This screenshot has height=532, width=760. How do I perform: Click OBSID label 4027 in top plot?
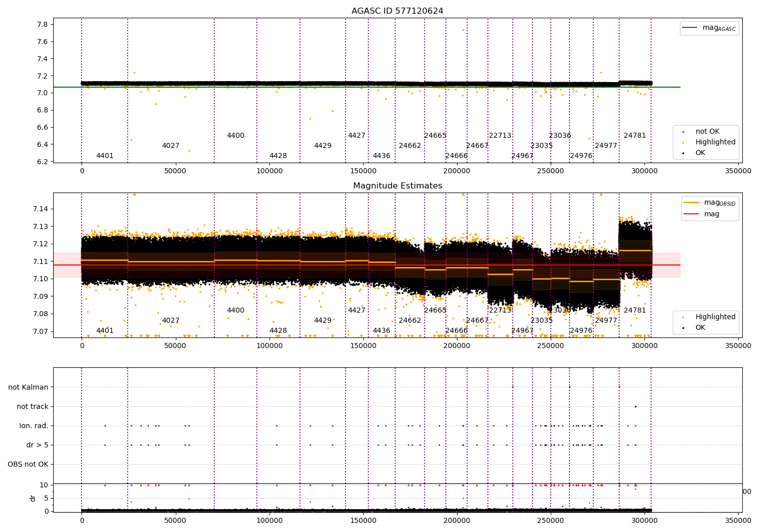(x=171, y=146)
